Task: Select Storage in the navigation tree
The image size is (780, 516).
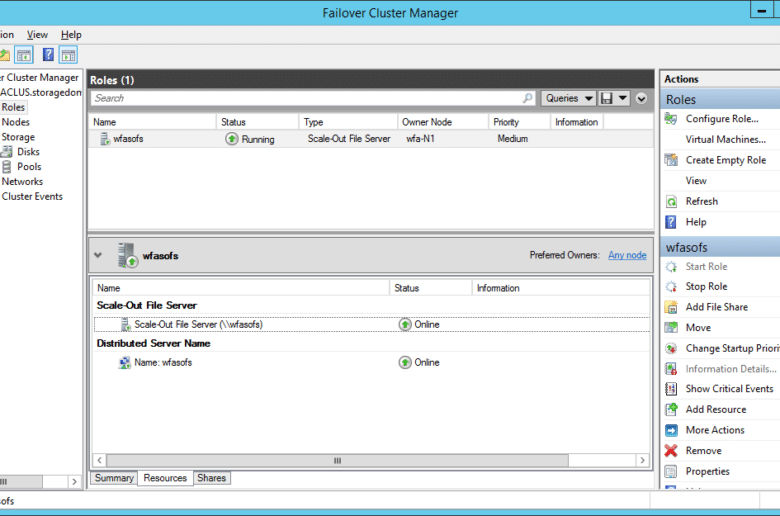Action: [x=18, y=137]
